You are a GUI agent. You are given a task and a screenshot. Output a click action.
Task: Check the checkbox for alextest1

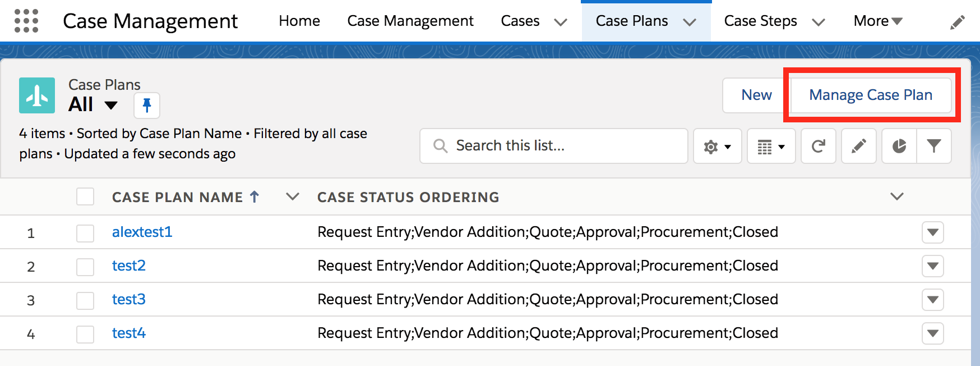point(85,232)
